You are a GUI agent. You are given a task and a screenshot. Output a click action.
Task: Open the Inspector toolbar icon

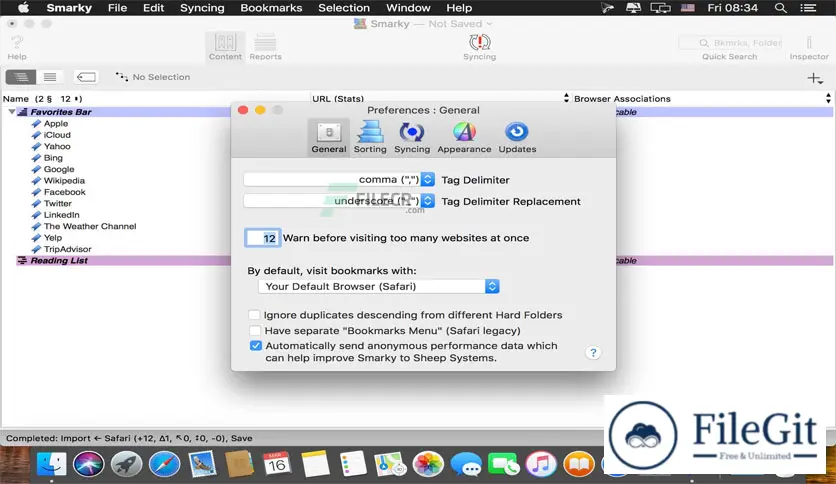809,47
